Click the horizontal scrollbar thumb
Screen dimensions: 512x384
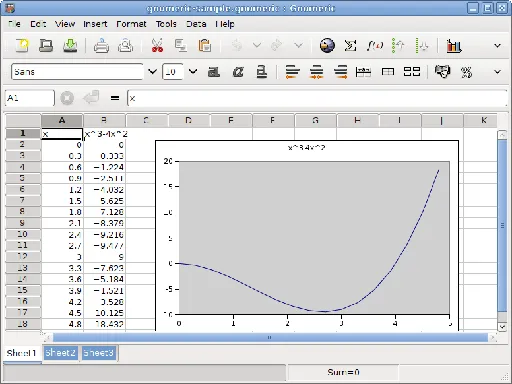pyautogui.click(x=270, y=337)
